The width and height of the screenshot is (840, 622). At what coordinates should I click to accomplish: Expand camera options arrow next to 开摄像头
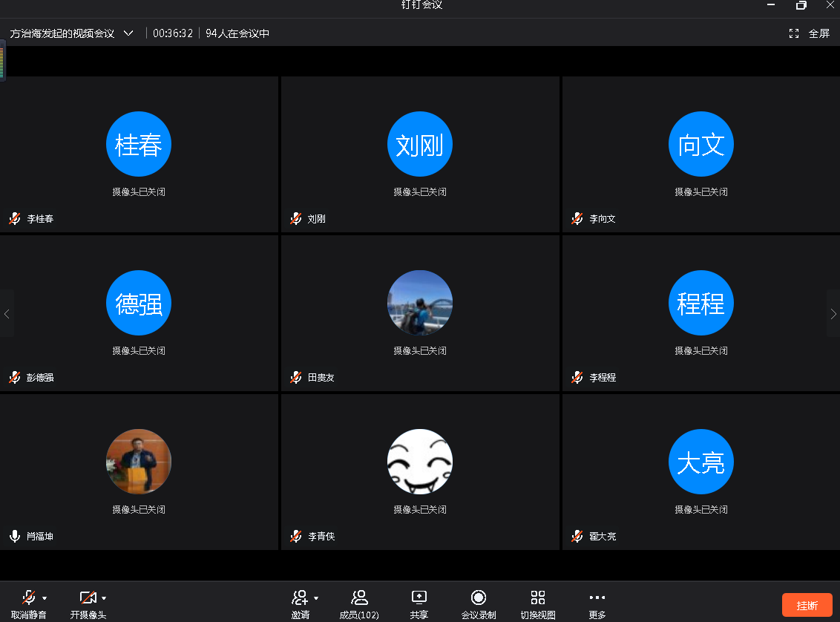click(x=104, y=598)
